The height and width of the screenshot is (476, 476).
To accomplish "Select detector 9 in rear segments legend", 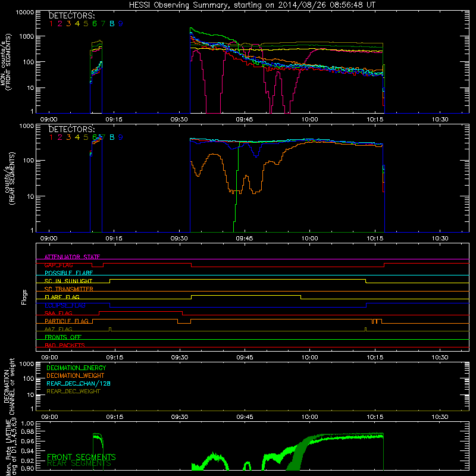I will pyautogui.click(x=121, y=137).
